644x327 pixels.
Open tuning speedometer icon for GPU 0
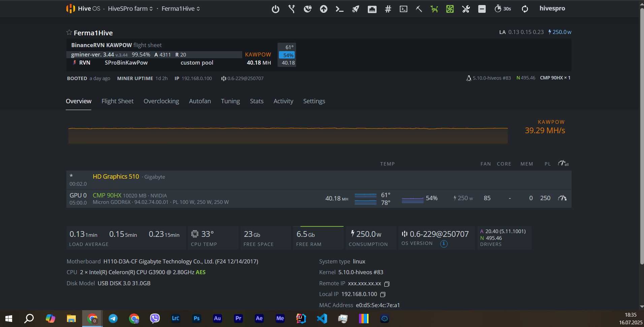(562, 198)
